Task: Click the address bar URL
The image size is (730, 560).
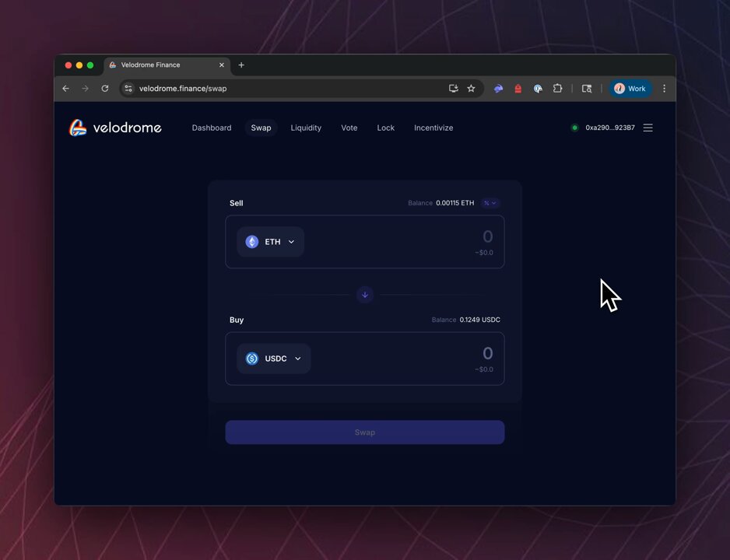Action: click(183, 89)
